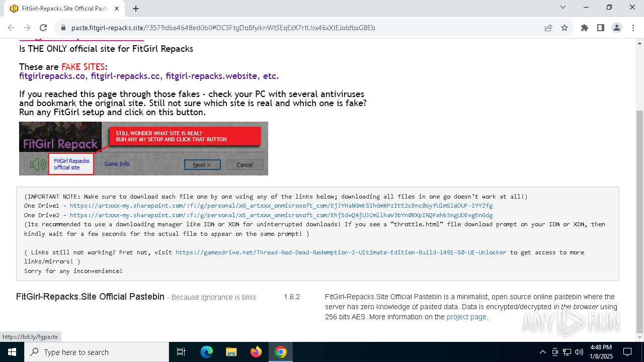Open Task View on taskbar

pyautogui.click(x=181, y=352)
